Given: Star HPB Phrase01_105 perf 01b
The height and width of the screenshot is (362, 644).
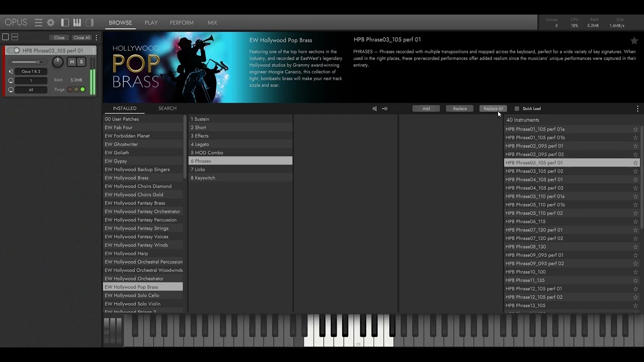Looking at the screenshot, I should coord(635,138).
